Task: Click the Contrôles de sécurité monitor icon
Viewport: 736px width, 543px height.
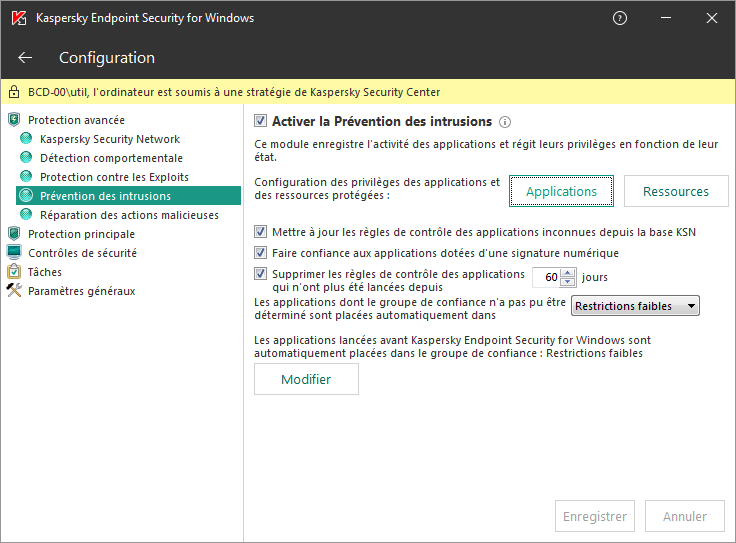Action: pos(14,253)
